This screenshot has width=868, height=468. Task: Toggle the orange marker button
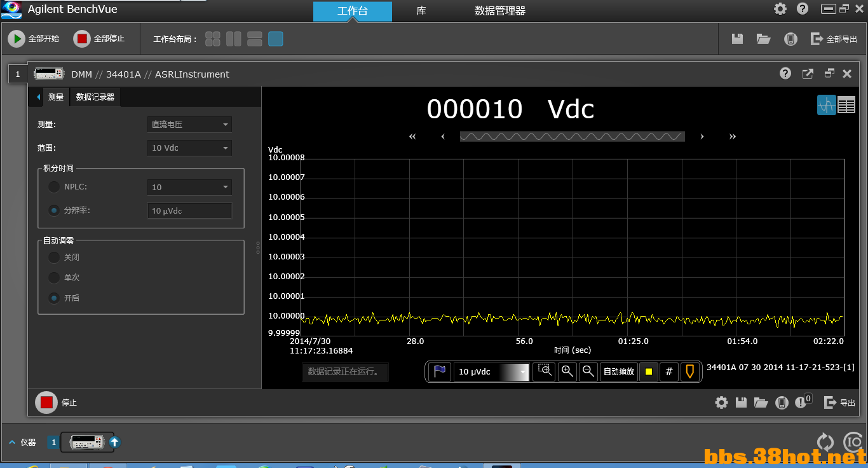click(x=689, y=372)
